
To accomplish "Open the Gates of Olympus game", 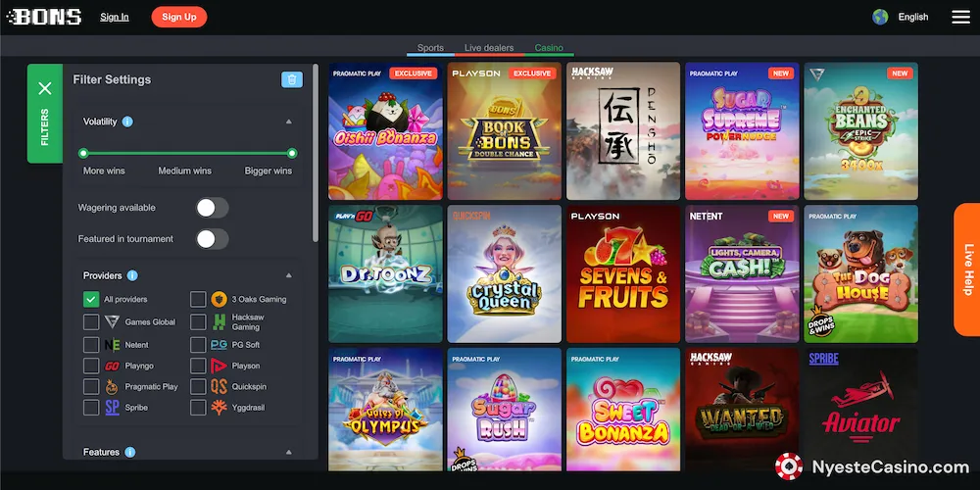I will pos(385,410).
